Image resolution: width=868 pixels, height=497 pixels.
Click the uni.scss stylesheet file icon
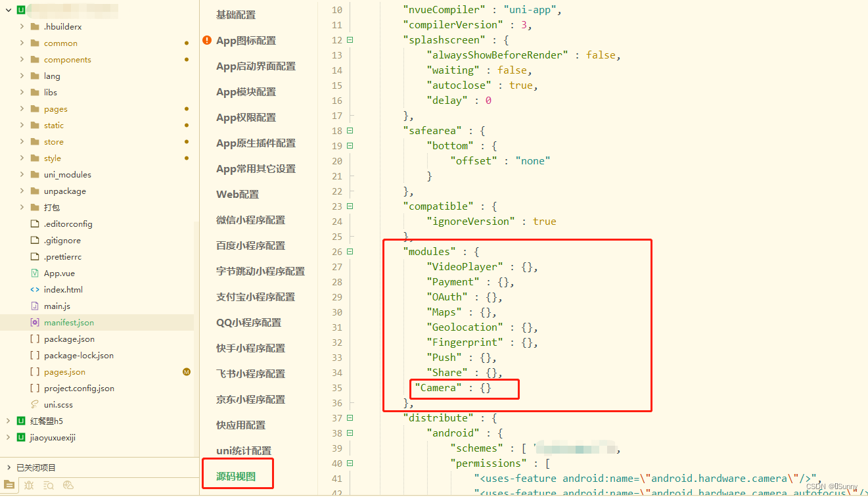point(35,404)
